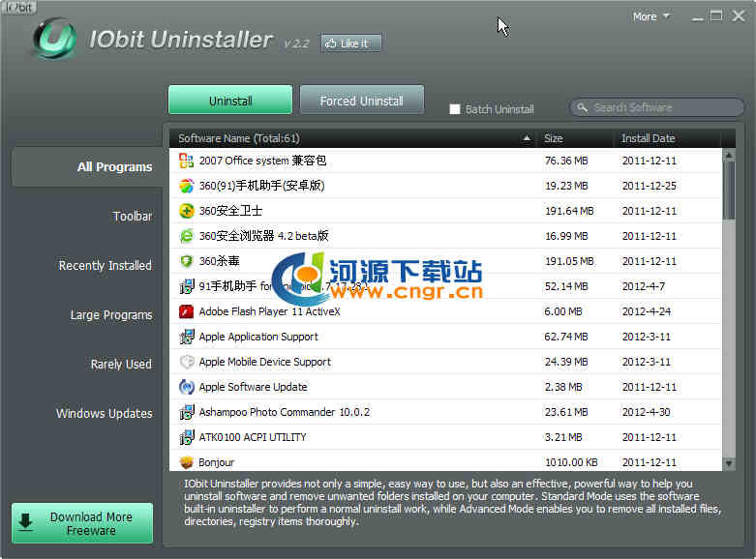This screenshot has height=559, width=756.
Task: Toggle sort arrow on Software Name column
Action: pyautogui.click(x=527, y=138)
